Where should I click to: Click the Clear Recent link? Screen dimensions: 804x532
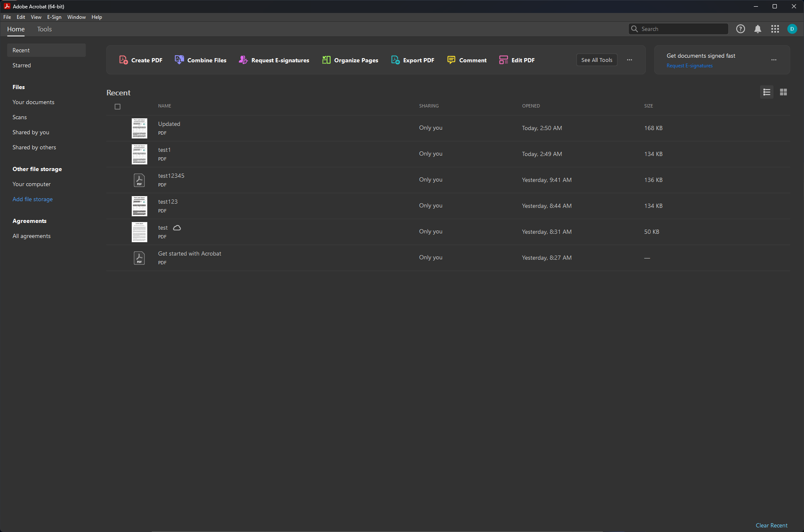(x=771, y=525)
